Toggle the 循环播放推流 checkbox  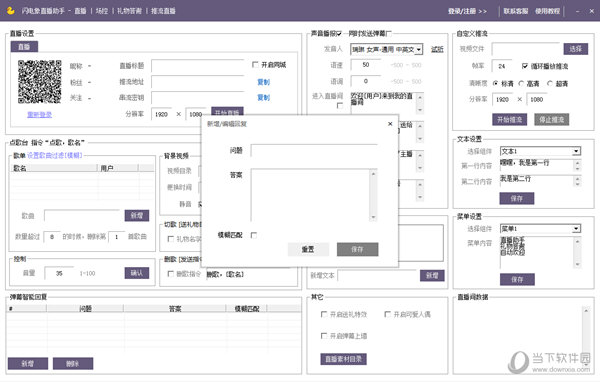[525, 66]
